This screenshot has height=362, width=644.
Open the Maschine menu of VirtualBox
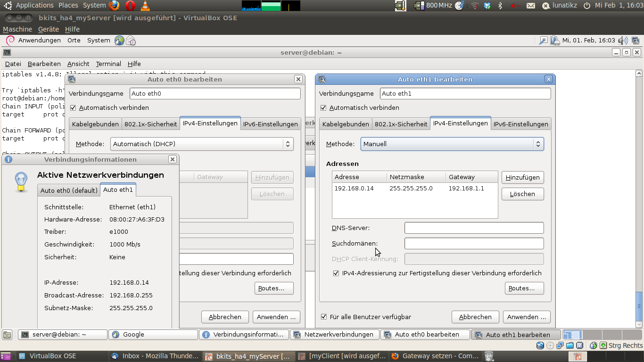[x=17, y=29]
